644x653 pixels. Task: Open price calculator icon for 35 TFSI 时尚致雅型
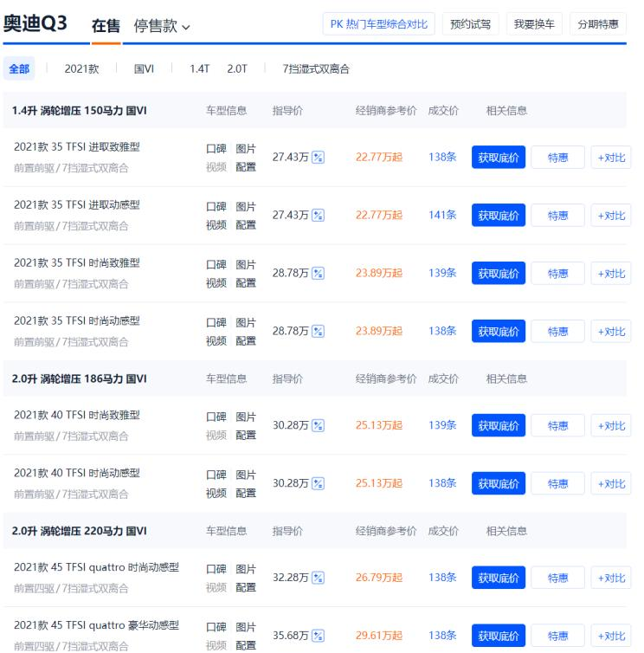point(318,273)
